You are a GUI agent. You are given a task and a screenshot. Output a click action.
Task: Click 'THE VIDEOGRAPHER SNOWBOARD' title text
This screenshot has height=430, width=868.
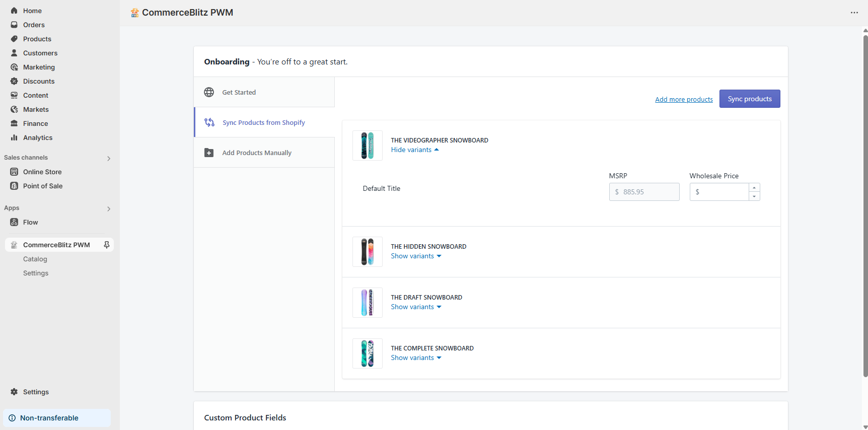tap(440, 140)
